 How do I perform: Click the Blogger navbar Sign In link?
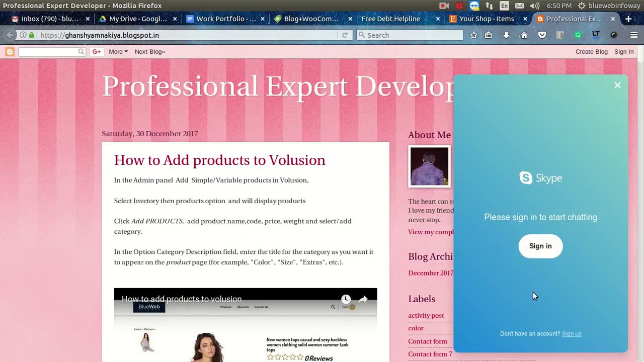click(624, 51)
